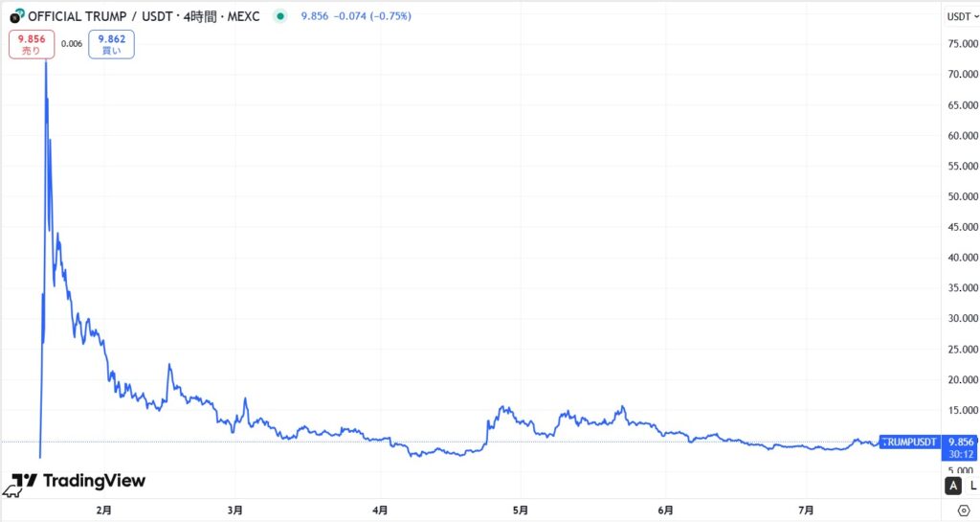Image resolution: width=980 pixels, height=522 pixels.
Task: Click the 20.000 price axis label
Action: coord(963,380)
